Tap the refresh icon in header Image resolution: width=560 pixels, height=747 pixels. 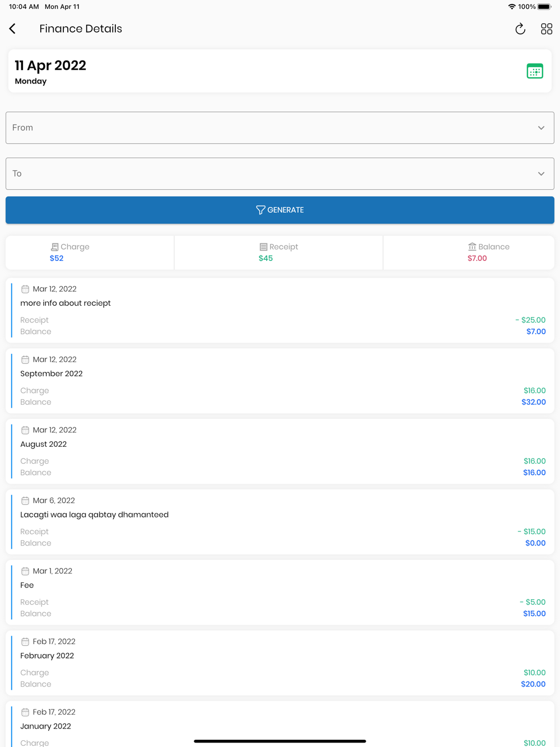point(520,29)
